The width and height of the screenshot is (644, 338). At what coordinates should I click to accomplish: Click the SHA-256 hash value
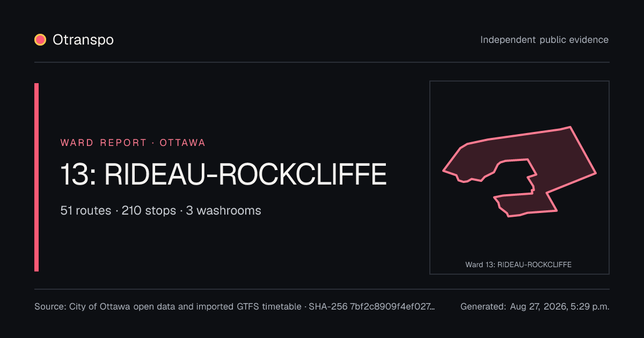click(x=392, y=307)
